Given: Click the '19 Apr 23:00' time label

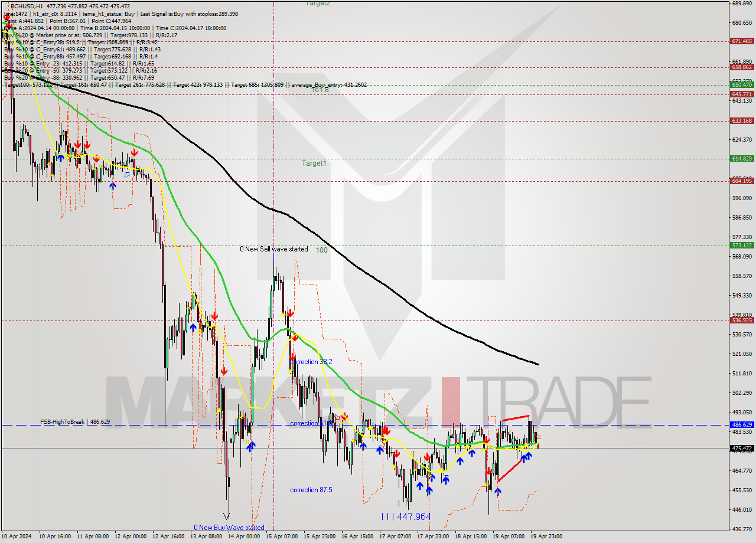Looking at the screenshot, I should (546, 537).
